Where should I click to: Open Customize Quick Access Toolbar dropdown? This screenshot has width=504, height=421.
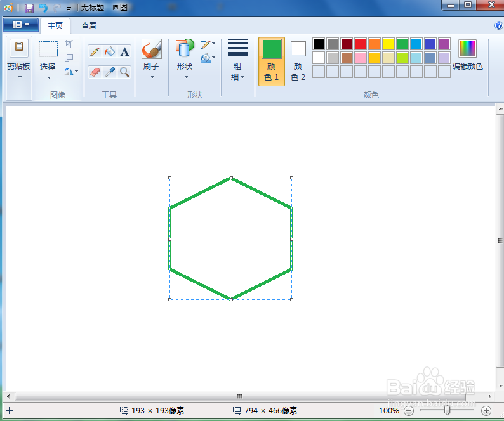(x=69, y=9)
